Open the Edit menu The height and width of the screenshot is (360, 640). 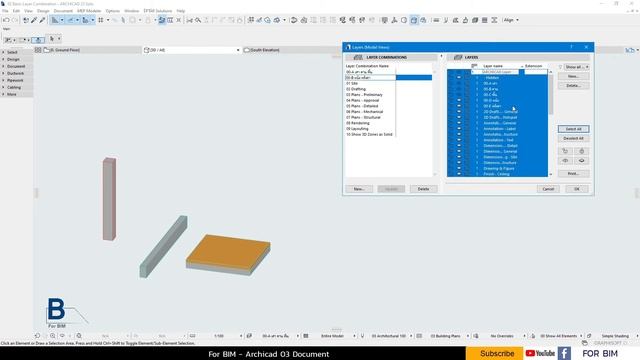[x=16, y=11]
